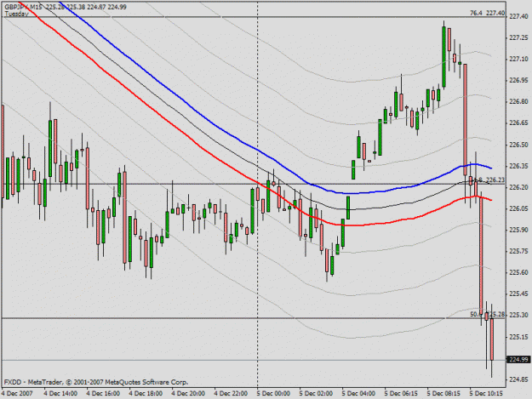Image resolution: width=532 pixels, height=399 pixels.
Task: Click the 5 Dec 10:15 time label
Action: pos(486,394)
